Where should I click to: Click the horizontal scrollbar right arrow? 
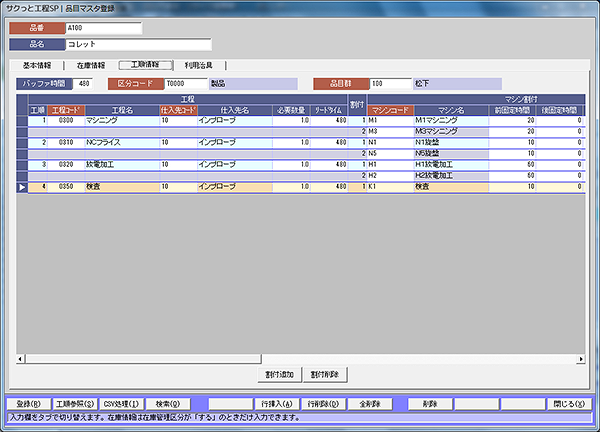(x=580, y=359)
